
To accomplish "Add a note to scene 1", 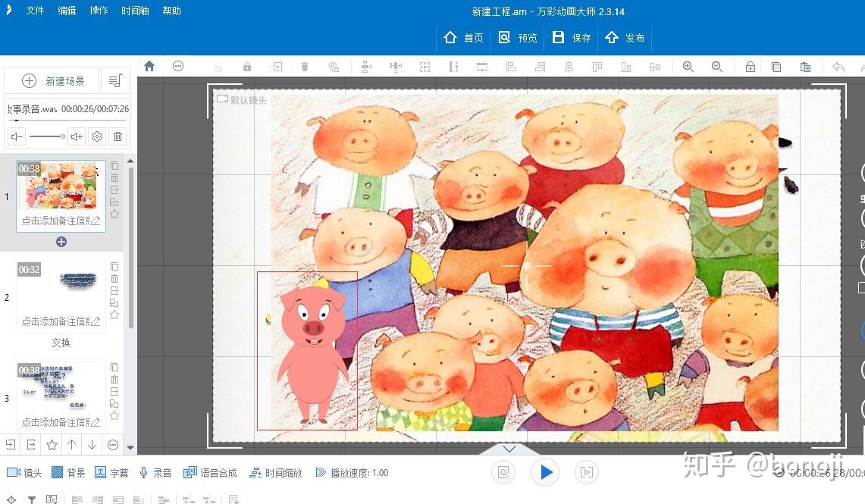I will pyautogui.click(x=61, y=221).
